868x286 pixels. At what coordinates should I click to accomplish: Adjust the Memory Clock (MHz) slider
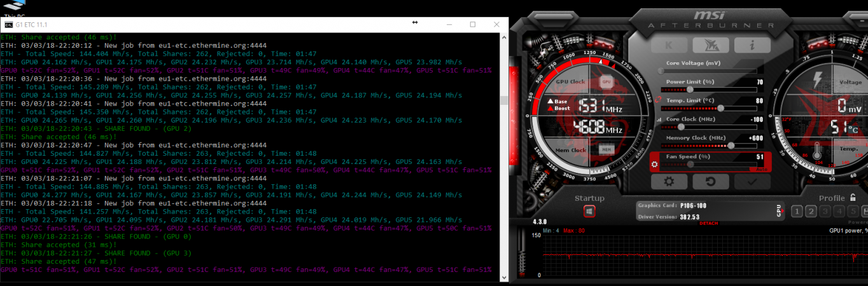tap(708, 145)
